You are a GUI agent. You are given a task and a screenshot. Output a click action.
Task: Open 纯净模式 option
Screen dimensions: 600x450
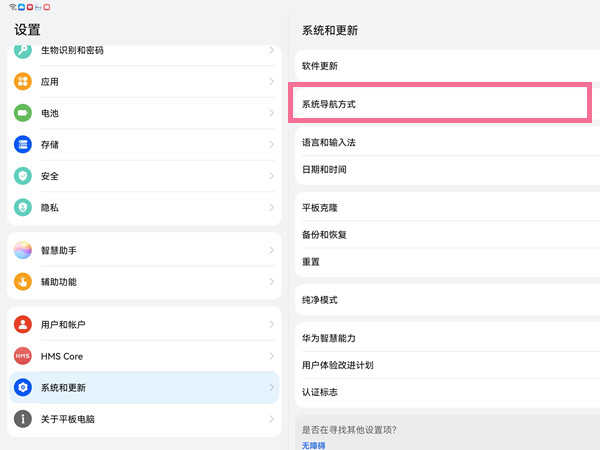click(x=448, y=300)
